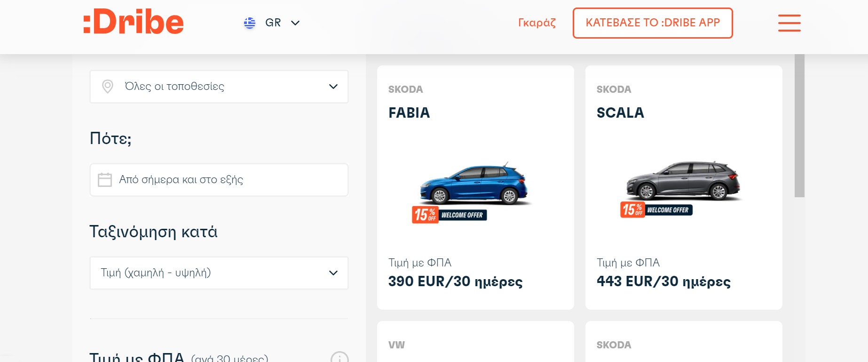
Task: Open the Γκαράζ link
Action: 537,23
